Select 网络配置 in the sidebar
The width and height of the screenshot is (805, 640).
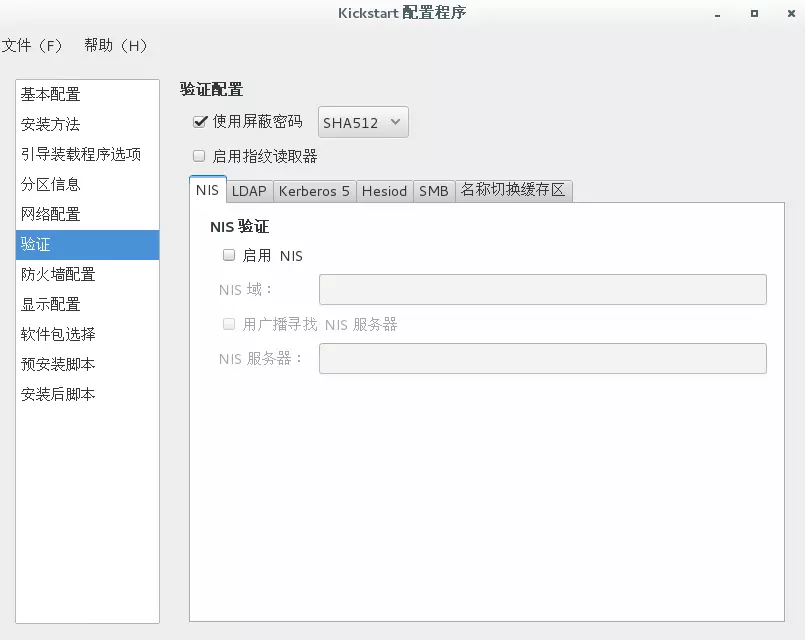[51, 215]
